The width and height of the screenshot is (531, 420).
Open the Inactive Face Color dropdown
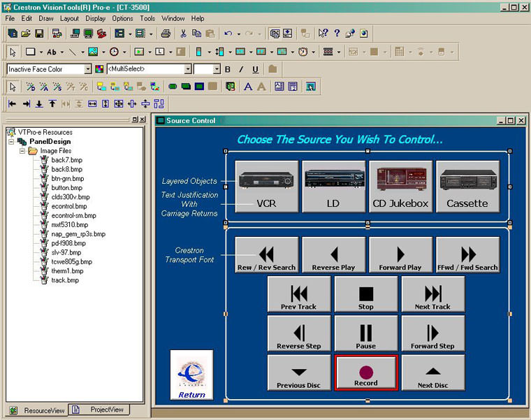(88, 69)
